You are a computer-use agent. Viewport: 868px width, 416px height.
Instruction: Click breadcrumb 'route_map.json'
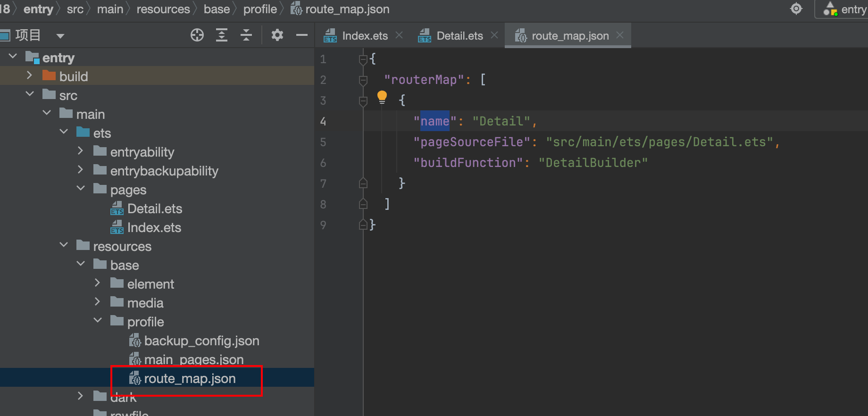(340, 9)
